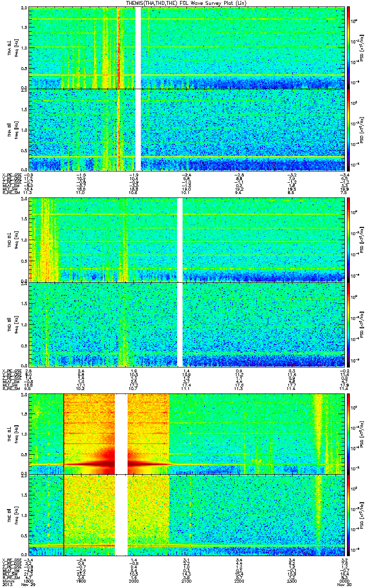Click the color bar beside THA B-parallel panel
The width and height of the screenshot is (368, 588).
point(348,130)
